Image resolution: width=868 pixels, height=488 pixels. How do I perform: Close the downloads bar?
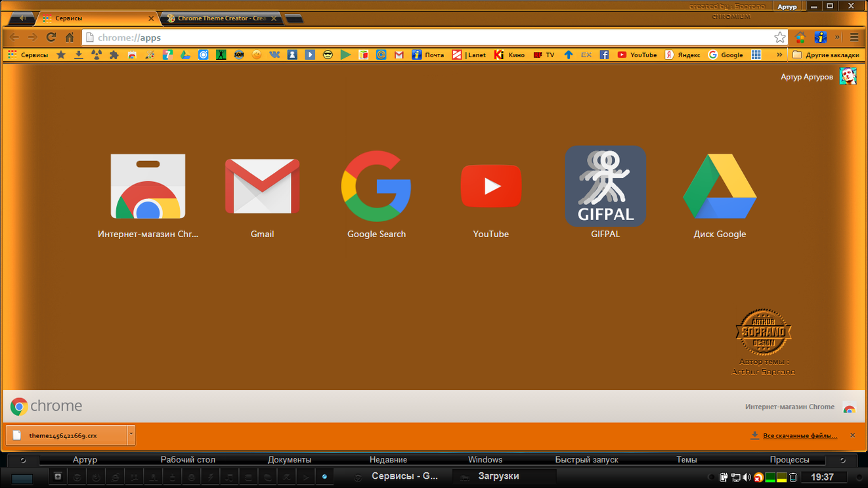tap(852, 435)
